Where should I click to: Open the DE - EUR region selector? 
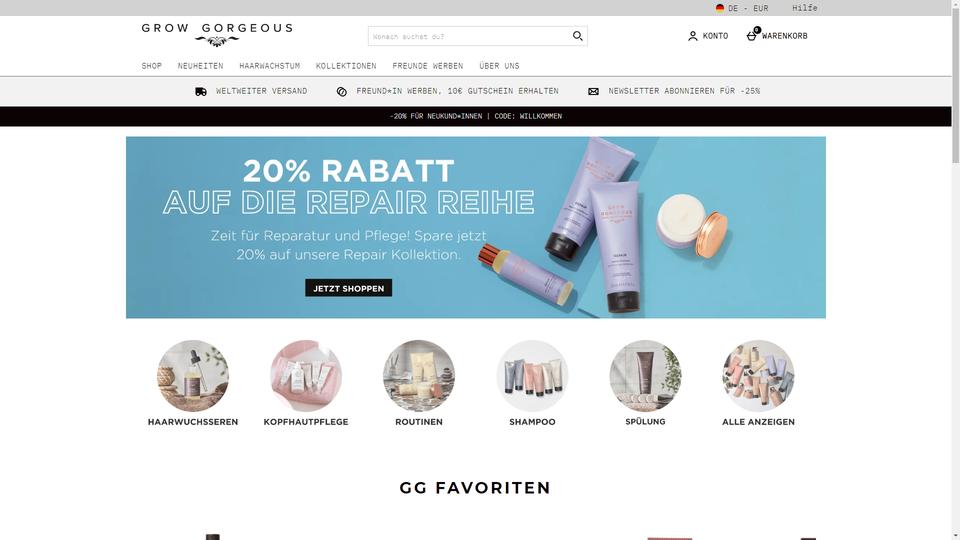click(x=741, y=8)
